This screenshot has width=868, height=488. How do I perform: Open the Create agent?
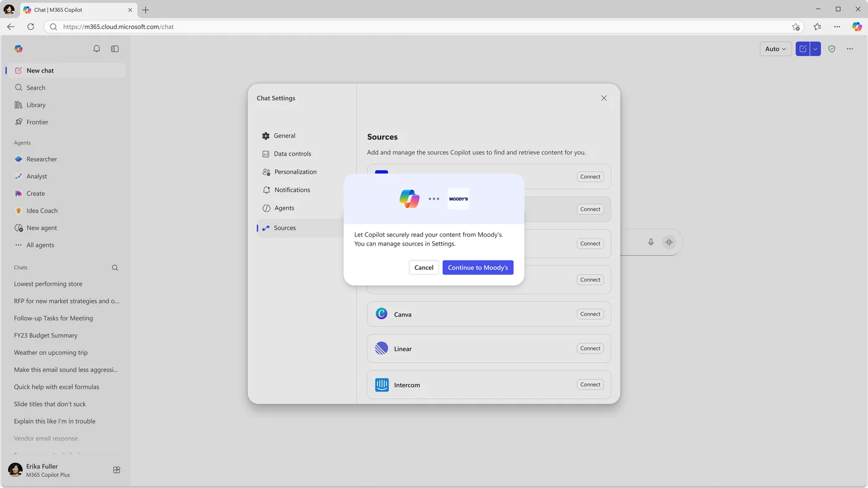[65, 193]
